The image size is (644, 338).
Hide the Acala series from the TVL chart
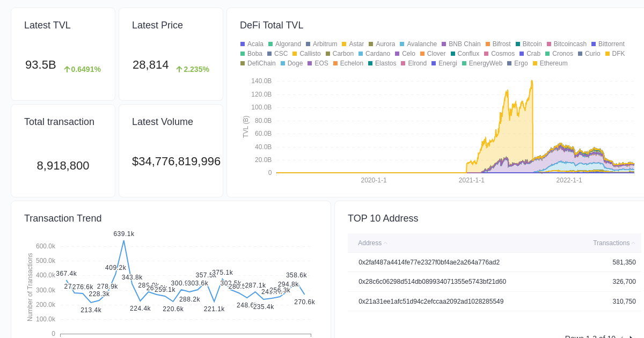(x=243, y=44)
